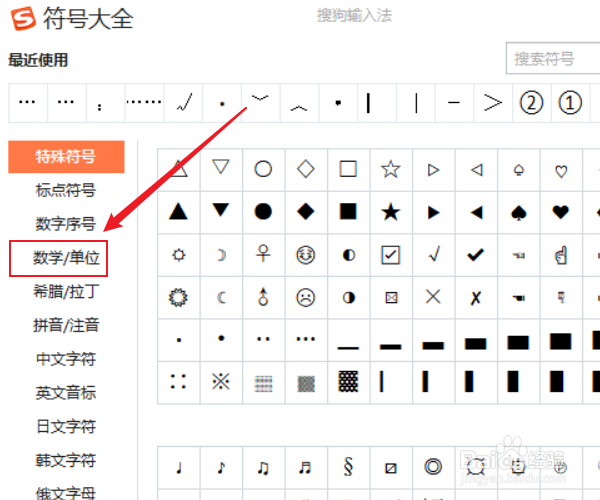Insert the bold check mark symbol
The height and width of the screenshot is (500, 600).
point(476,255)
